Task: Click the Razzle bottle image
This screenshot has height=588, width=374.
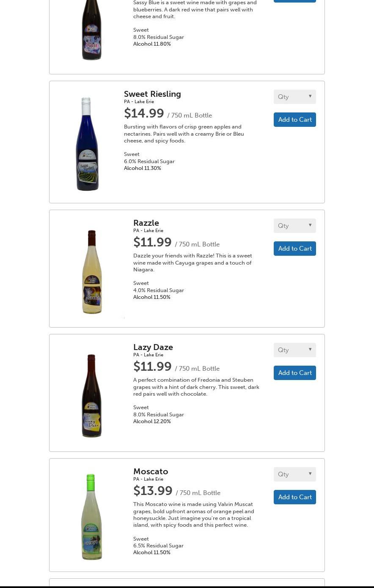Action: coord(92,272)
